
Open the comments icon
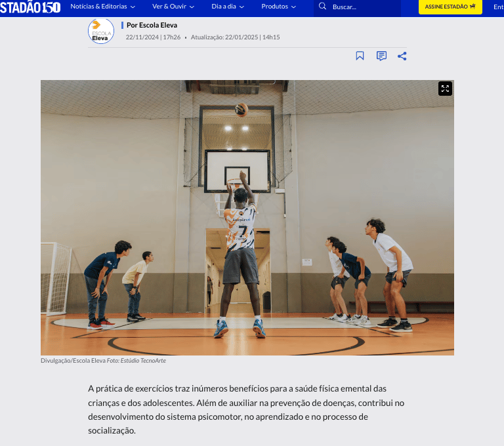point(381,56)
